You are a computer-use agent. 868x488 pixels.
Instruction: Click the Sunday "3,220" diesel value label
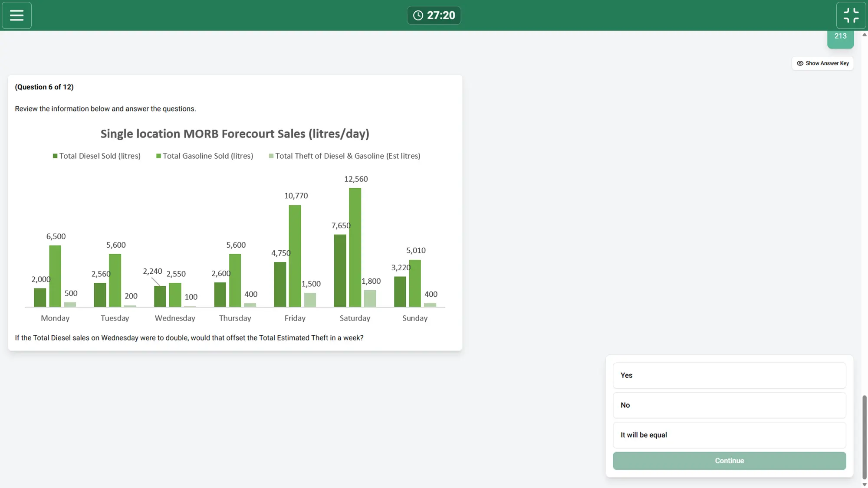click(401, 268)
